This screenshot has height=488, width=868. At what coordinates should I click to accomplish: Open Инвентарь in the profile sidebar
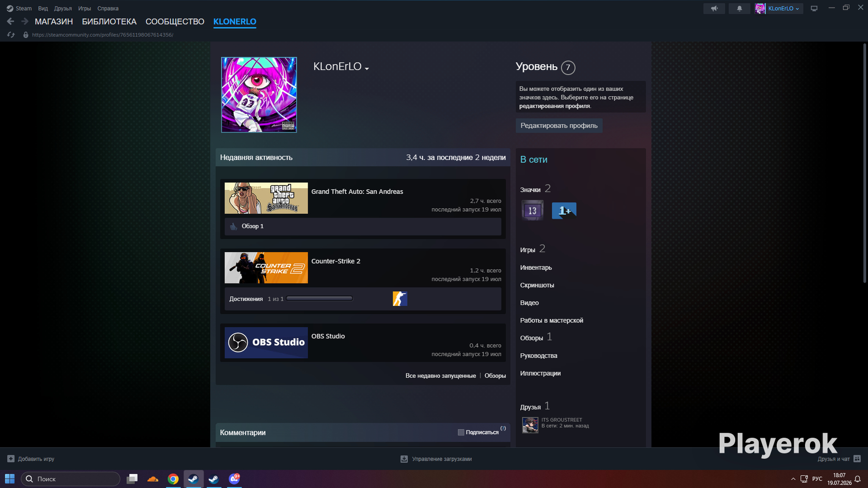[x=536, y=267]
